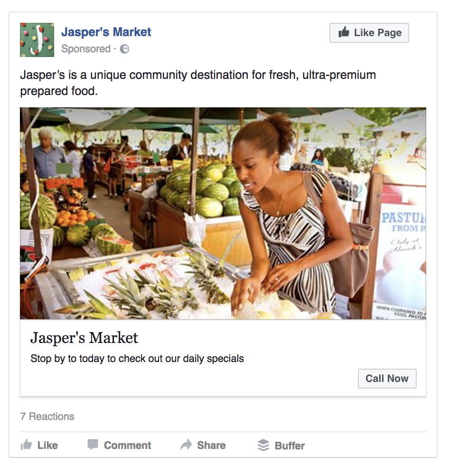Click the thumbs-up Like icon below post
The image size is (449, 476).
click(27, 445)
